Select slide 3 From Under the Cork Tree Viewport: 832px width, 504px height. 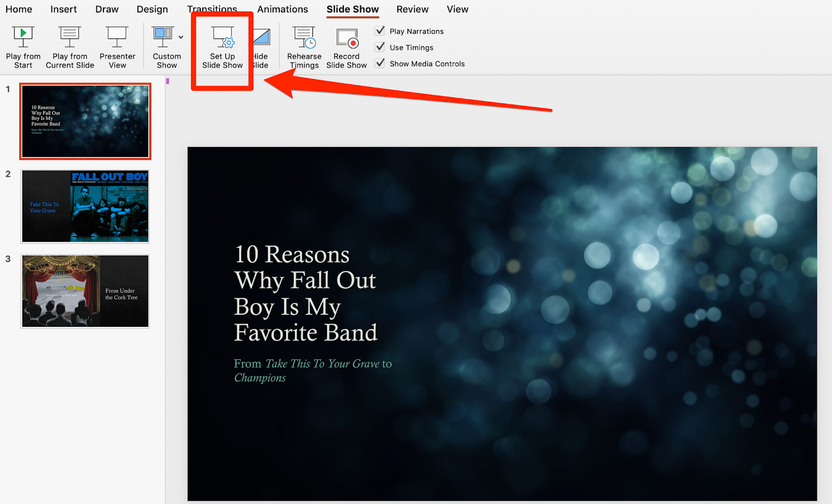point(85,291)
